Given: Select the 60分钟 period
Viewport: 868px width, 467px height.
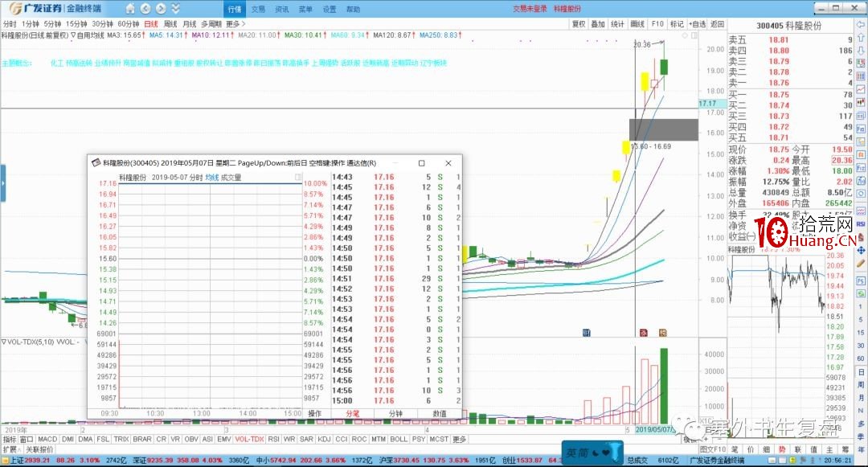Looking at the screenshot, I should pos(129,24).
